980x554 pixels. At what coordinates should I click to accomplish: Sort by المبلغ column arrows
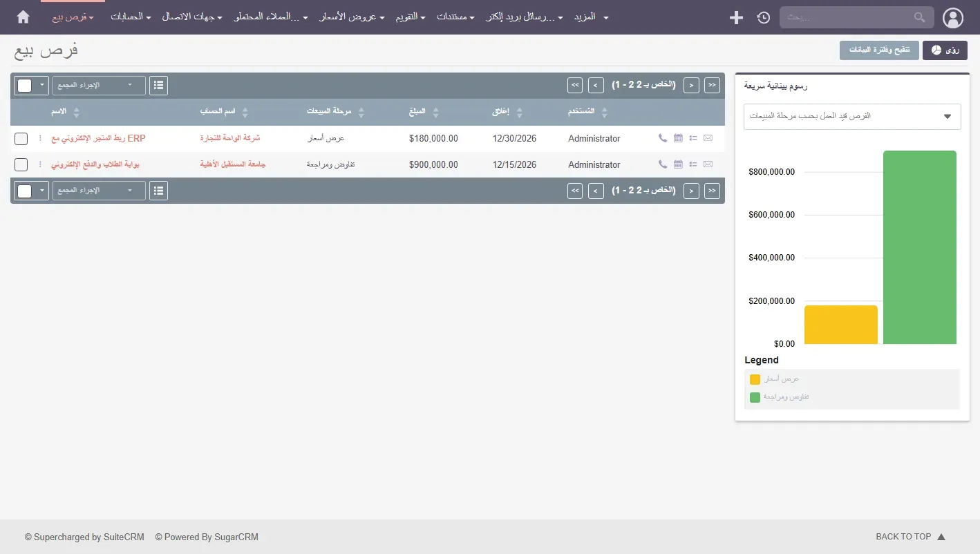pos(435,112)
